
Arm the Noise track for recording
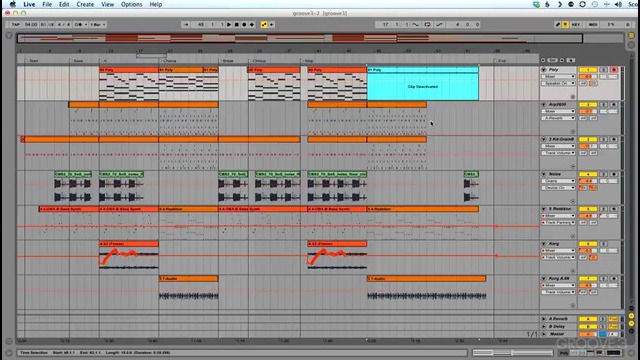pos(613,174)
